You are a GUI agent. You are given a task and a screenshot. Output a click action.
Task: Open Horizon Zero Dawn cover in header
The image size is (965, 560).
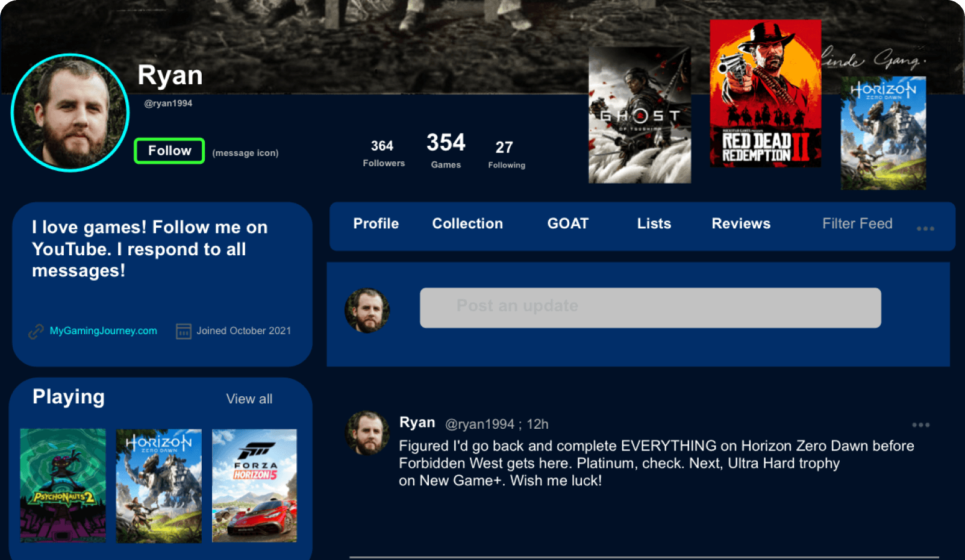click(883, 133)
